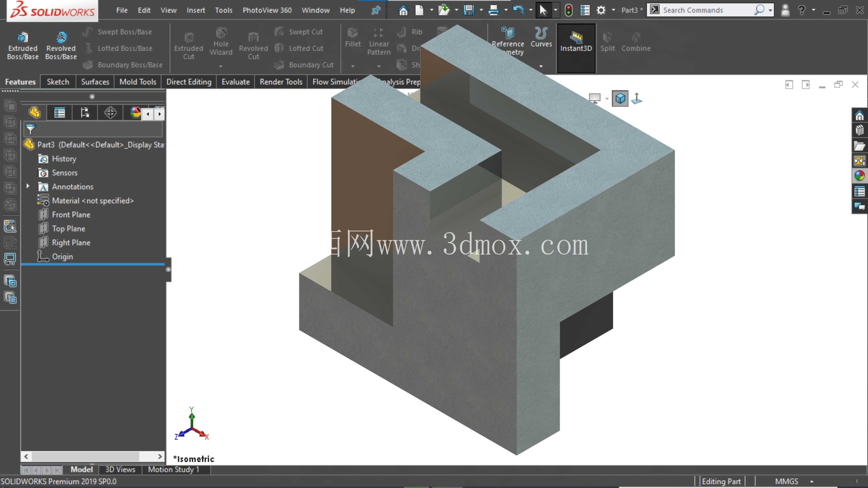The height and width of the screenshot is (488, 868).
Task: Open the Motion Study 1 tab
Action: [x=174, y=469]
